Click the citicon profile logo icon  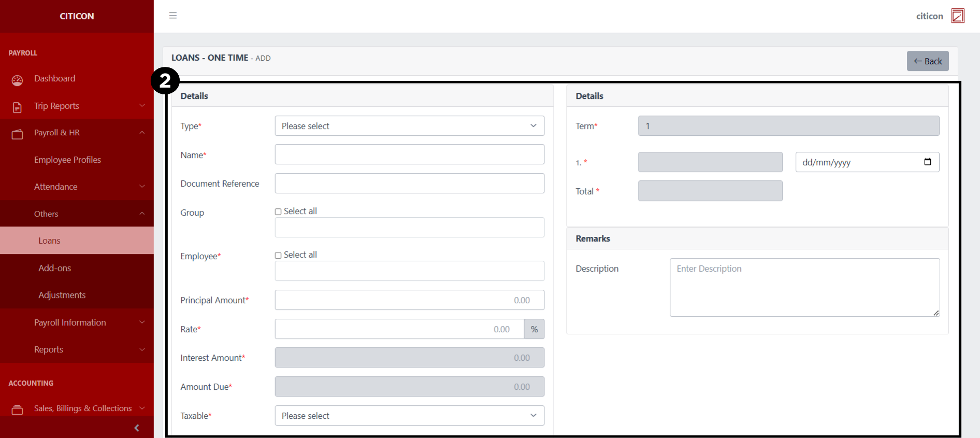tap(958, 16)
